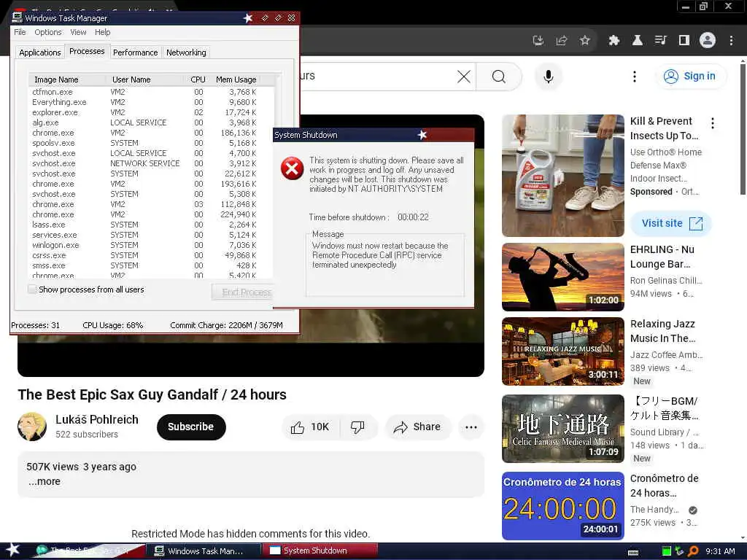The image size is (747, 560).
Task: Click the YouTube search magnifier button
Action: point(499,77)
